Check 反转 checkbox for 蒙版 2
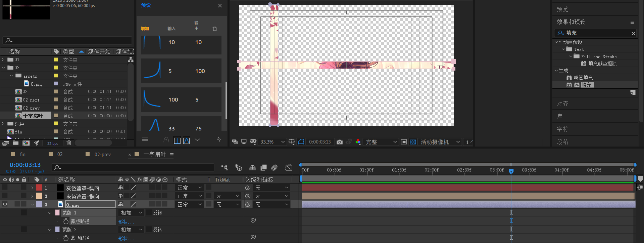 click(149, 230)
